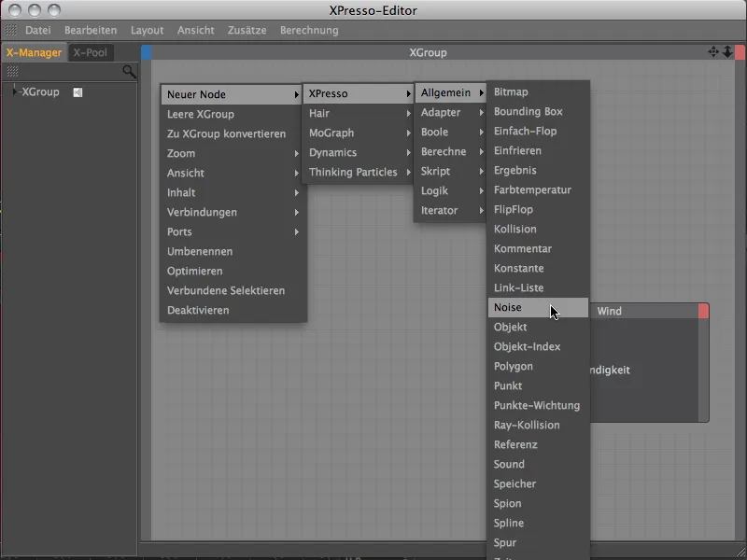Screen dimensions: 747x560
Task: Click the XGroup zoom arrow icon
Action: 727,52
